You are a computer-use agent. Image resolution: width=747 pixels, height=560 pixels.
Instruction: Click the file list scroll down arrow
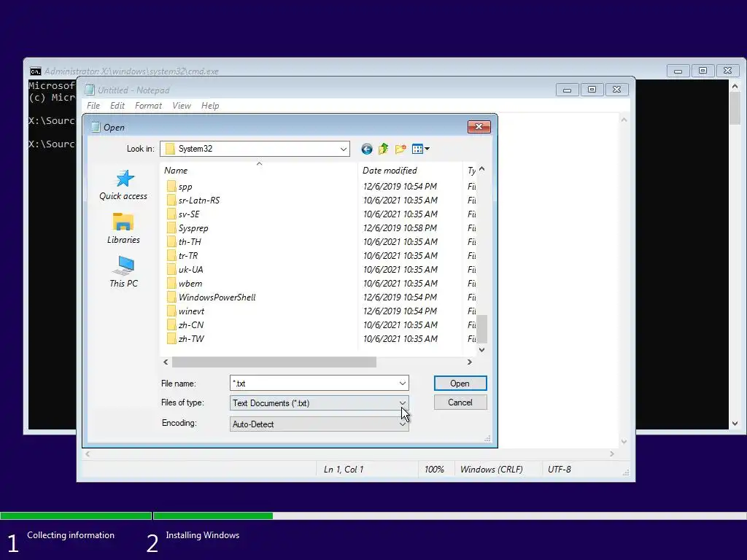pyautogui.click(x=482, y=350)
